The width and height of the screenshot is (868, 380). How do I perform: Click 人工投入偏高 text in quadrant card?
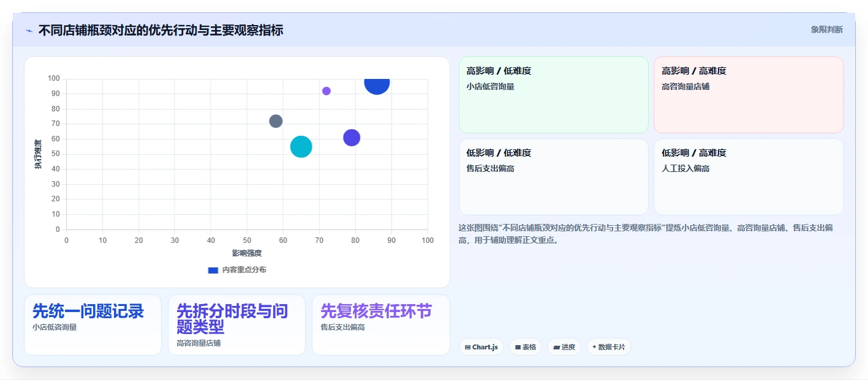click(685, 168)
